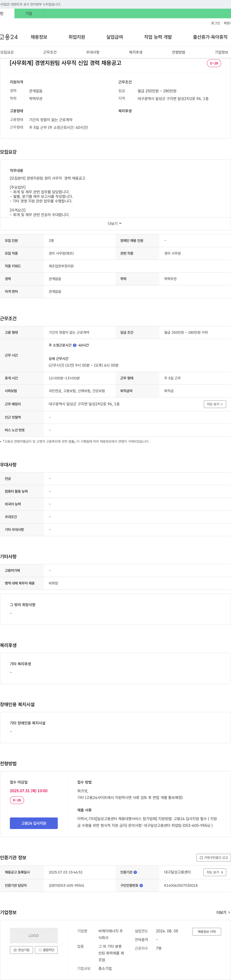Screen dimensions: 231x980
Task: Open 출산휴가·육아휴직 main menu
Action: click(x=210, y=37)
